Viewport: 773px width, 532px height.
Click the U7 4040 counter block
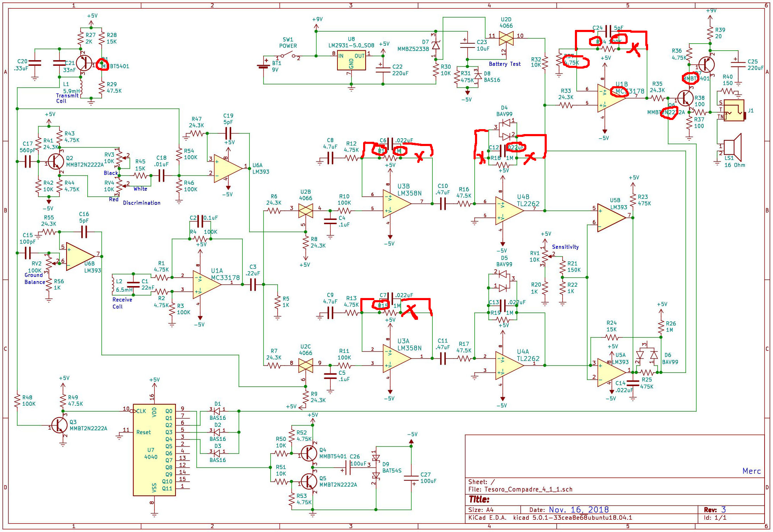click(x=154, y=450)
